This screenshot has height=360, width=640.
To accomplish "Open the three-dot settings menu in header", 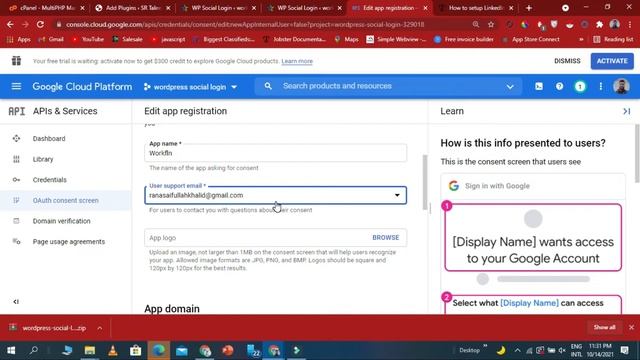I will (x=600, y=87).
